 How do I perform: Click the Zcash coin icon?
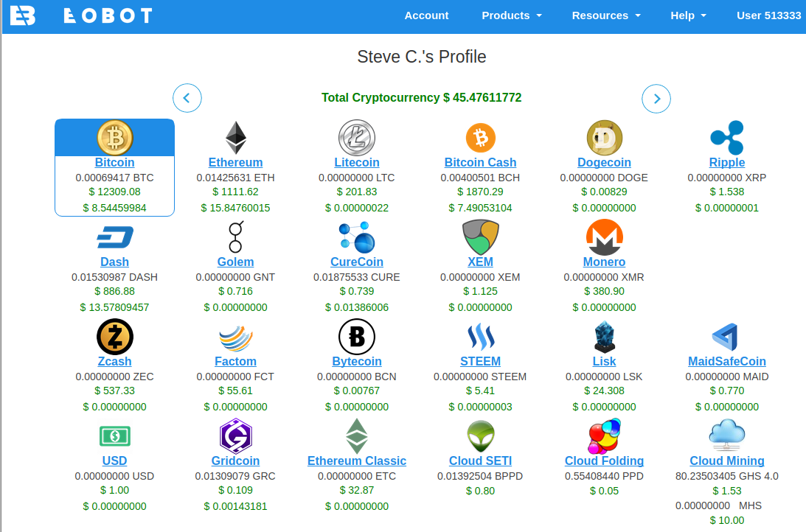114,337
